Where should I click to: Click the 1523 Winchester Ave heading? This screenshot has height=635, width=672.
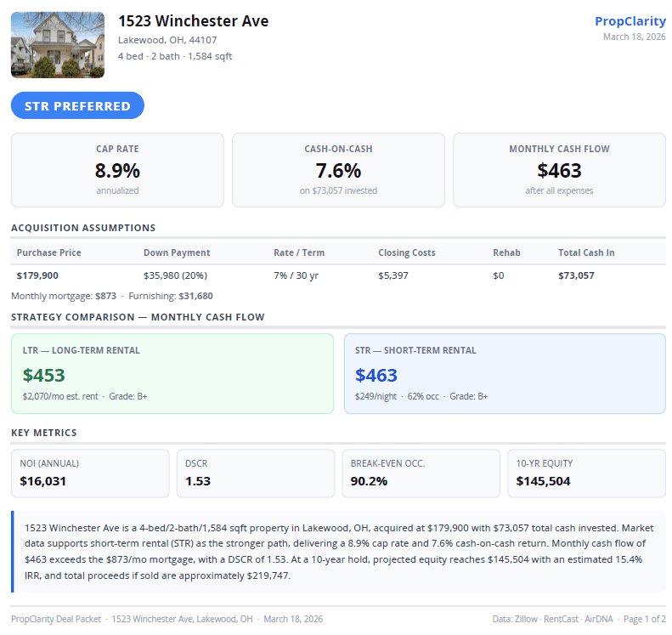point(193,21)
